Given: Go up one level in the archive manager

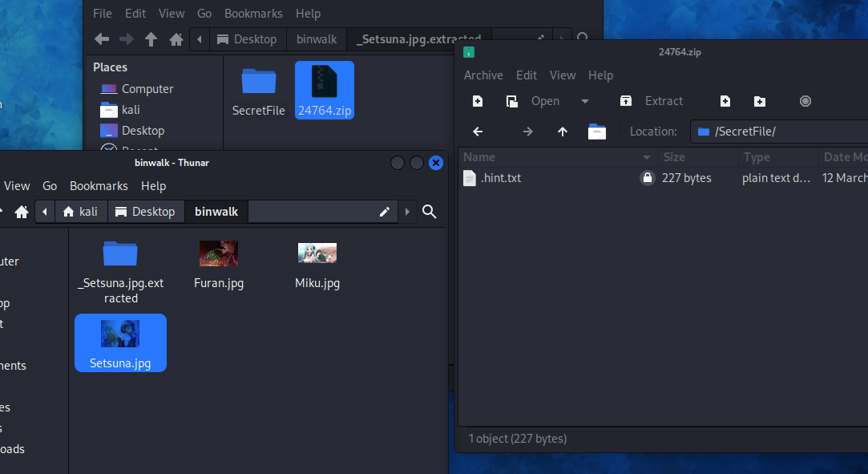Looking at the screenshot, I should coord(563,132).
